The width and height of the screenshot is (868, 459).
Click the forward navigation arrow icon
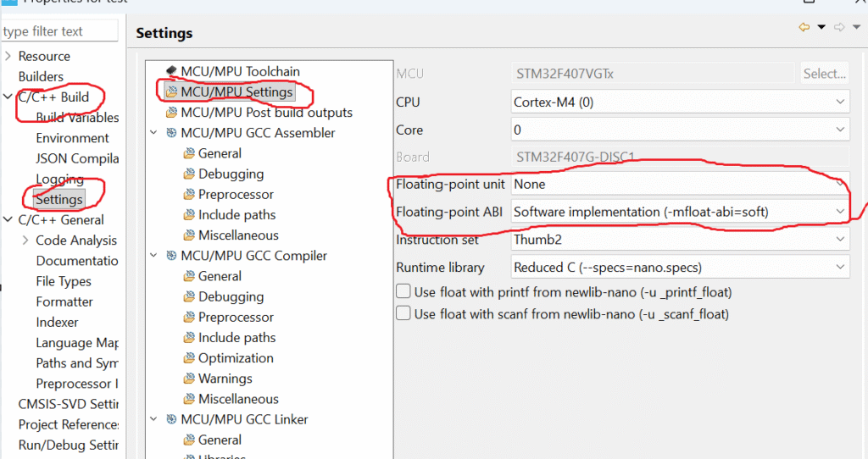(x=839, y=26)
